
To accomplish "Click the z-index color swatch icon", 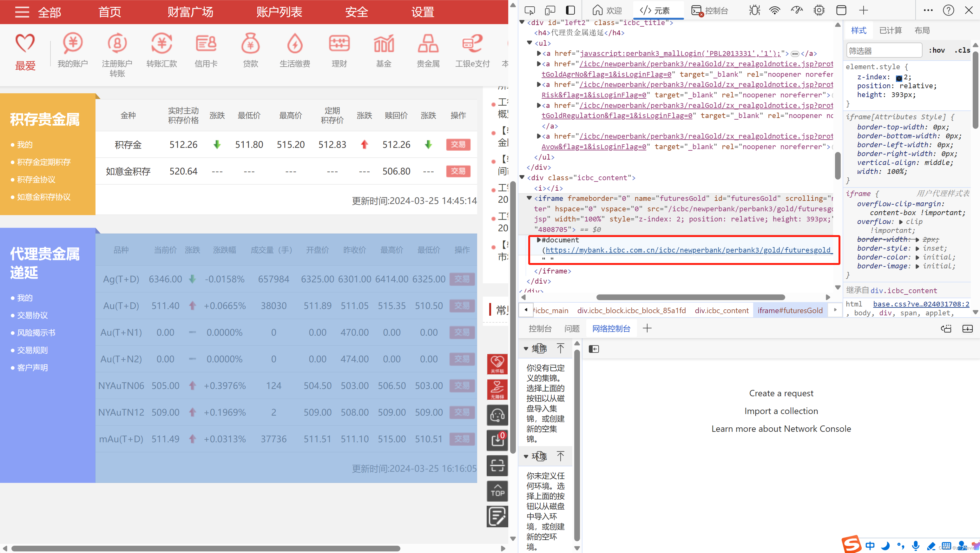I will [898, 78].
